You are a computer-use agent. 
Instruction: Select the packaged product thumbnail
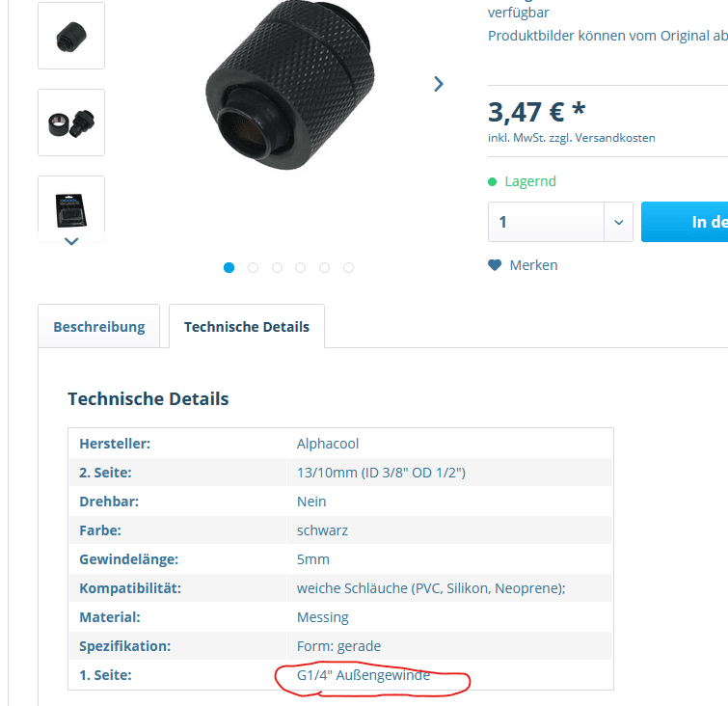point(71,209)
